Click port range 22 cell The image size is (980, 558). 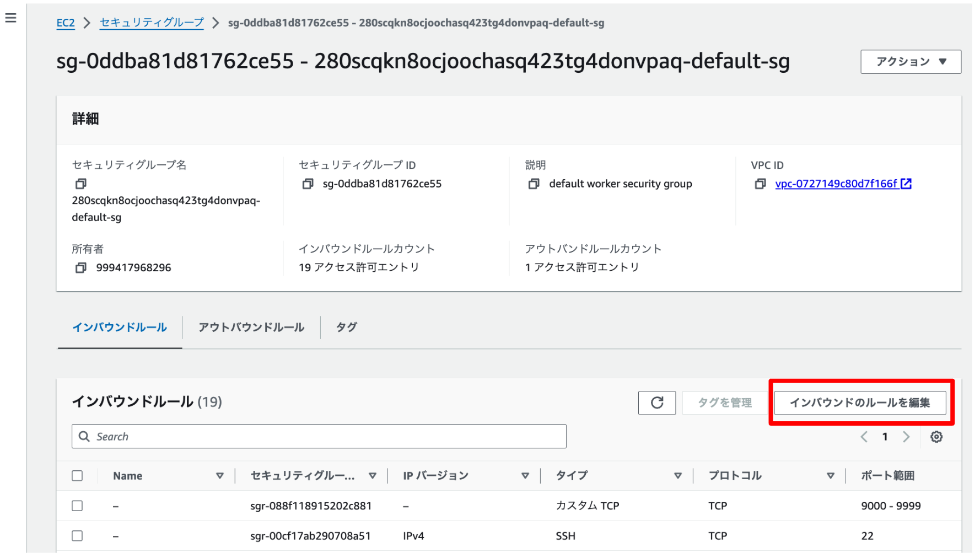pyautogui.click(x=867, y=536)
